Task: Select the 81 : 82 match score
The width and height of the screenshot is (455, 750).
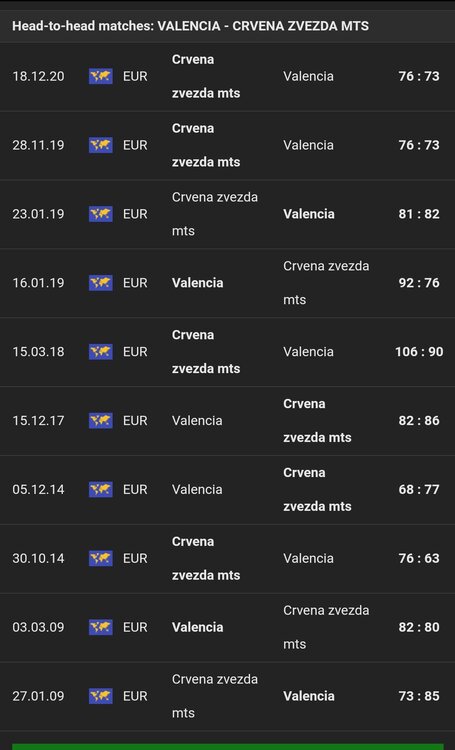Action: pyautogui.click(x=419, y=214)
